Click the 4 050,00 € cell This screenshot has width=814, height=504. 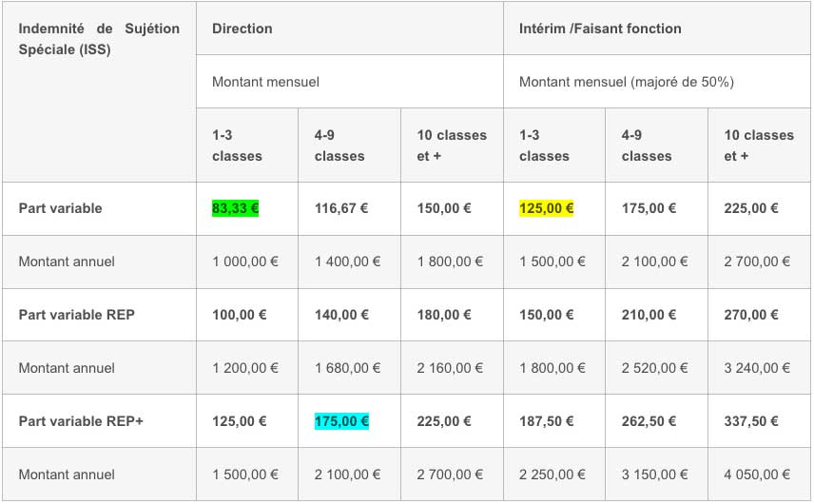757,475
